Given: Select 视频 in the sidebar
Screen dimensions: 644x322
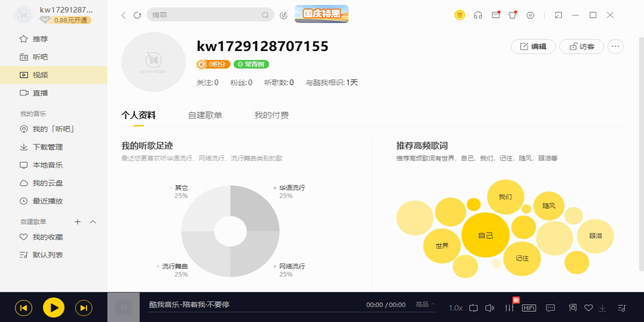Looking at the screenshot, I should click(x=54, y=75).
